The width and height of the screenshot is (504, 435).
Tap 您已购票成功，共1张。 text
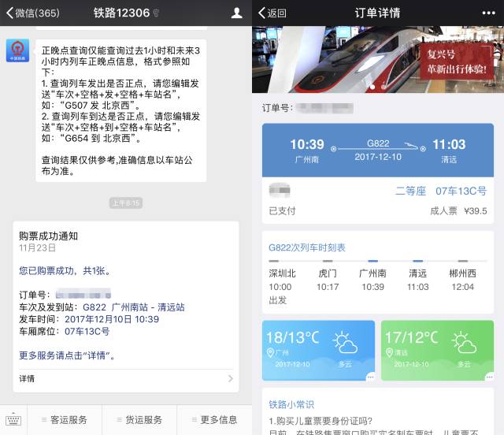click(65, 271)
